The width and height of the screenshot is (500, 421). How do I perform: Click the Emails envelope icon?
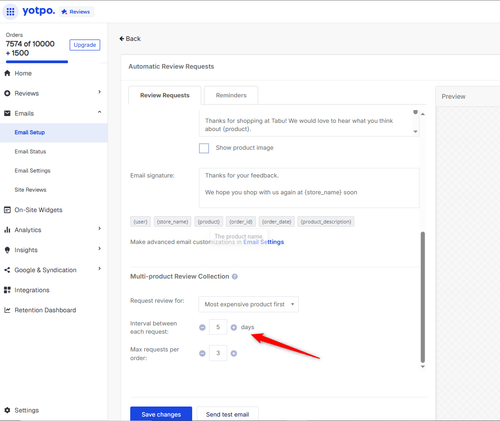(7, 113)
